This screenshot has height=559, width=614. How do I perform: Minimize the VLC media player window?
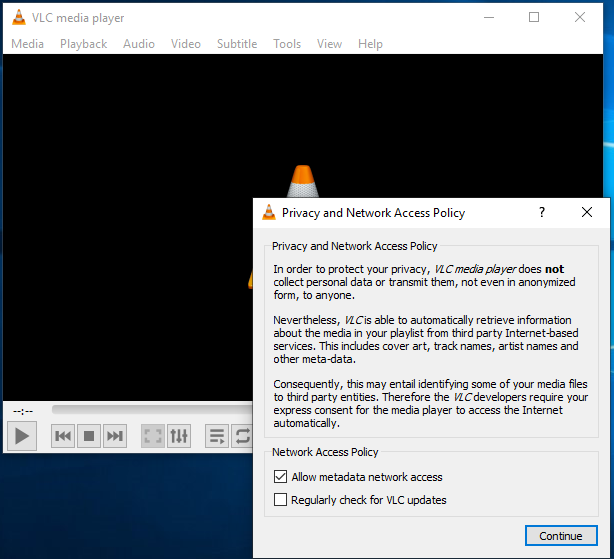[489, 17]
